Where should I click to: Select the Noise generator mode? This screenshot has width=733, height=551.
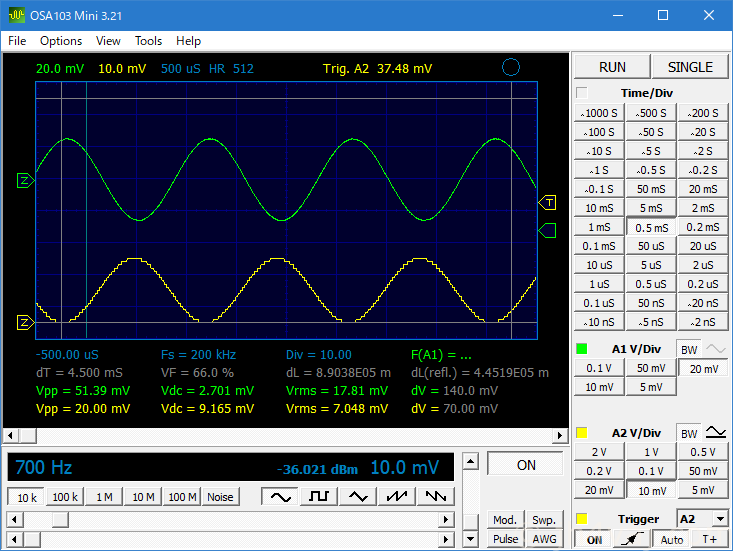(x=220, y=497)
